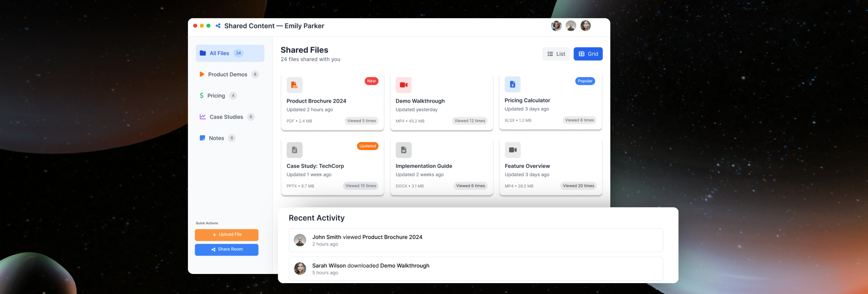This screenshot has height=294, width=868.
Task: Open the John Smith viewed Product Brochure activity
Action: pos(475,240)
